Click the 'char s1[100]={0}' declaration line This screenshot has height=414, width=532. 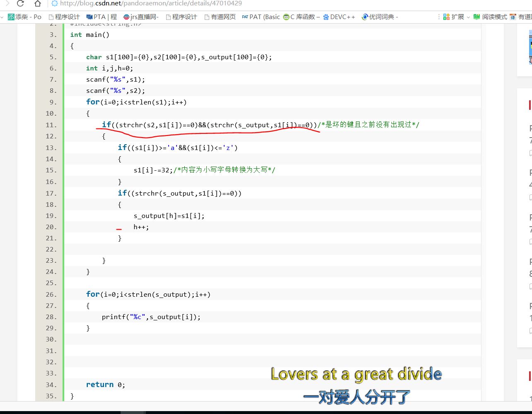point(179,57)
